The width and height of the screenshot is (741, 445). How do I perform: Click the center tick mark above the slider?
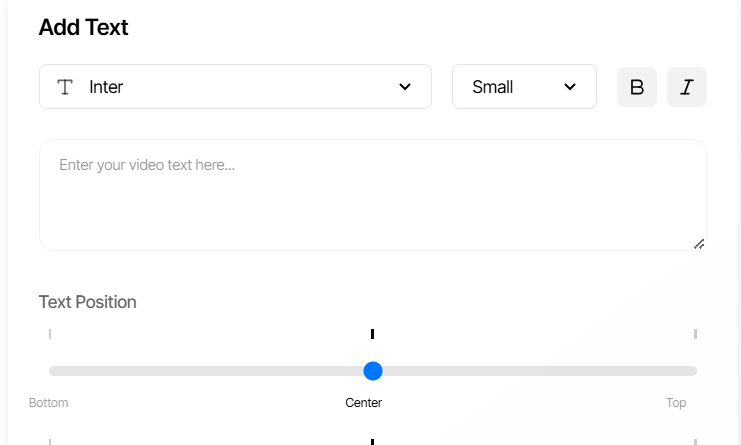(372, 334)
